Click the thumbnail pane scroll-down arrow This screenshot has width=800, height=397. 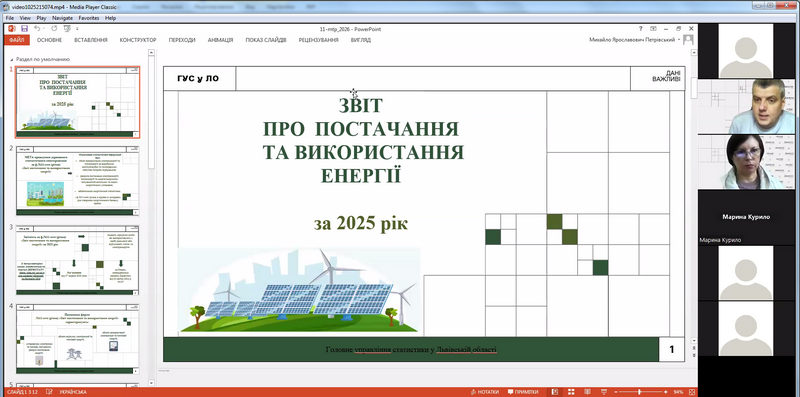pyautogui.click(x=152, y=382)
